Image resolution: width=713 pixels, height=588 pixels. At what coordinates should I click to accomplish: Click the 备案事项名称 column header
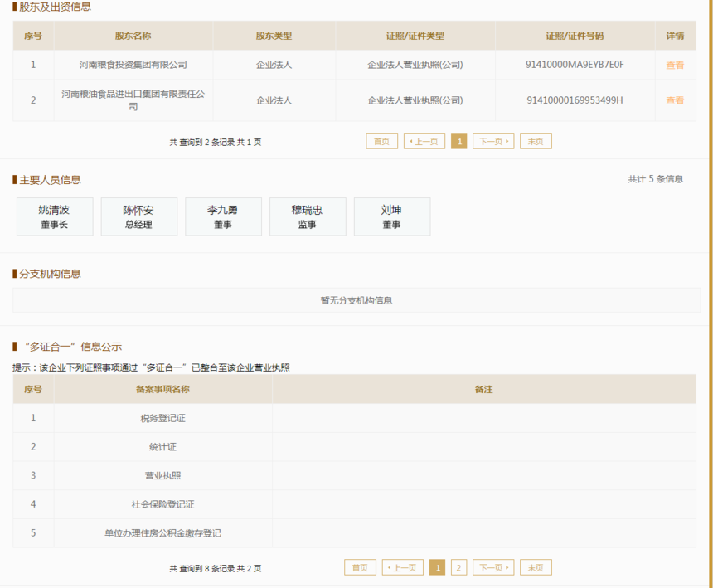tap(162, 389)
